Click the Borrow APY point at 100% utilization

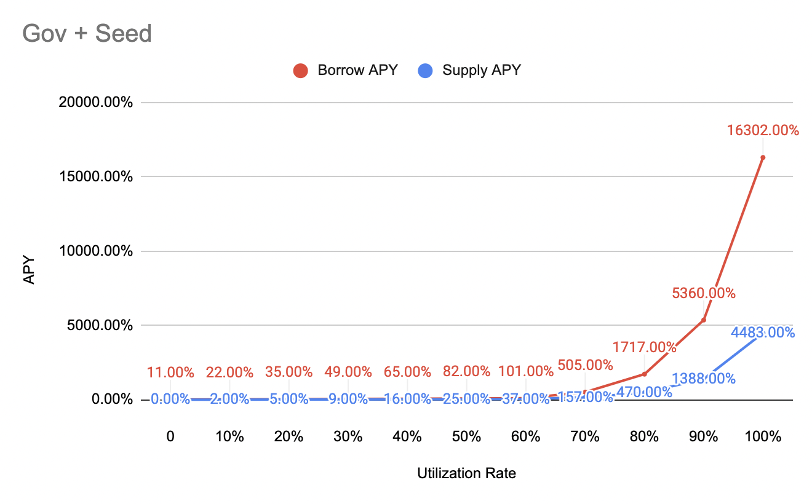coord(763,157)
